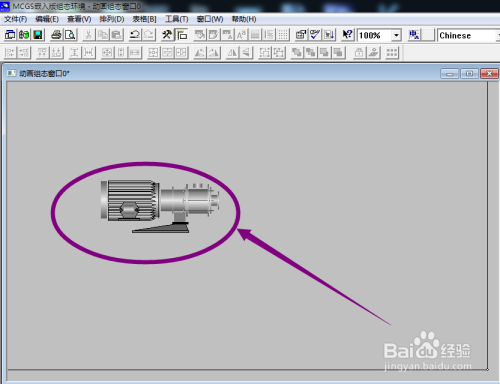Click the context help cursor question icon
Viewport: 500px width, 384px height.
pos(347,35)
